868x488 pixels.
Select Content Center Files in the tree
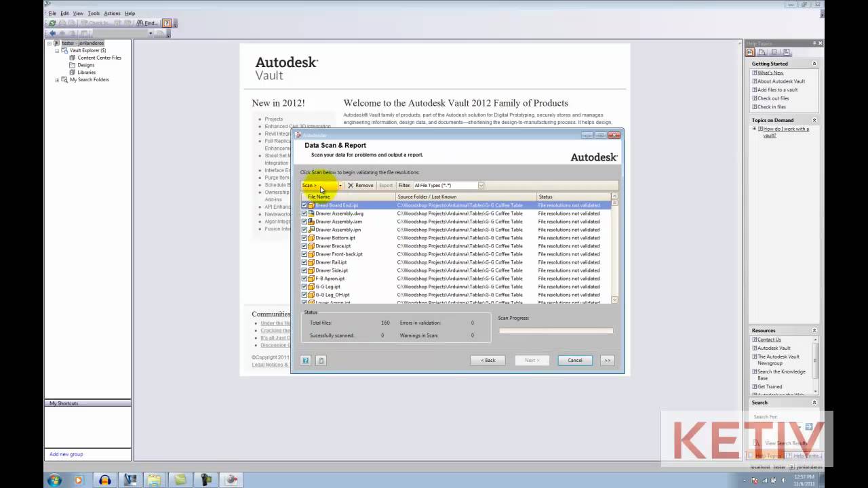[x=99, y=58]
